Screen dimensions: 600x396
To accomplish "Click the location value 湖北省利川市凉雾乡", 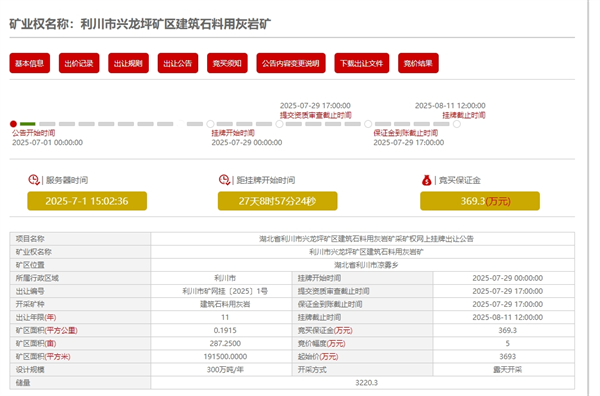I will pyautogui.click(x=366, y=265).
